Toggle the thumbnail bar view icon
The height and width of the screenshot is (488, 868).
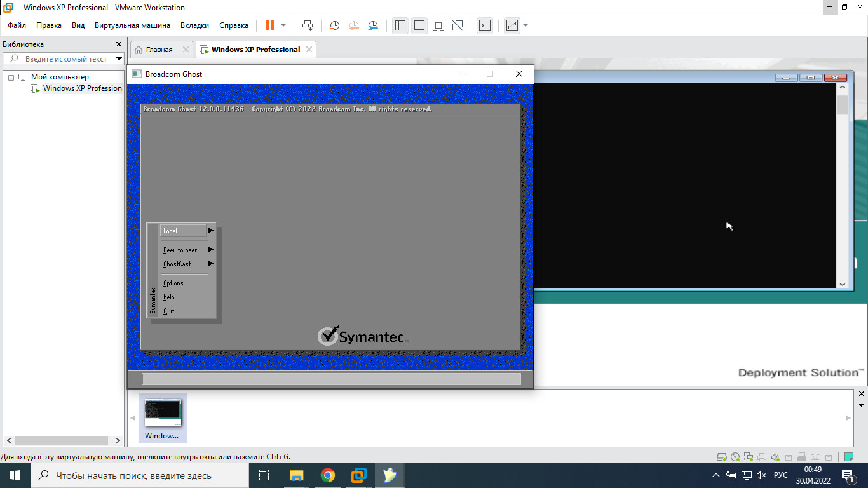[x=419, y=25]
